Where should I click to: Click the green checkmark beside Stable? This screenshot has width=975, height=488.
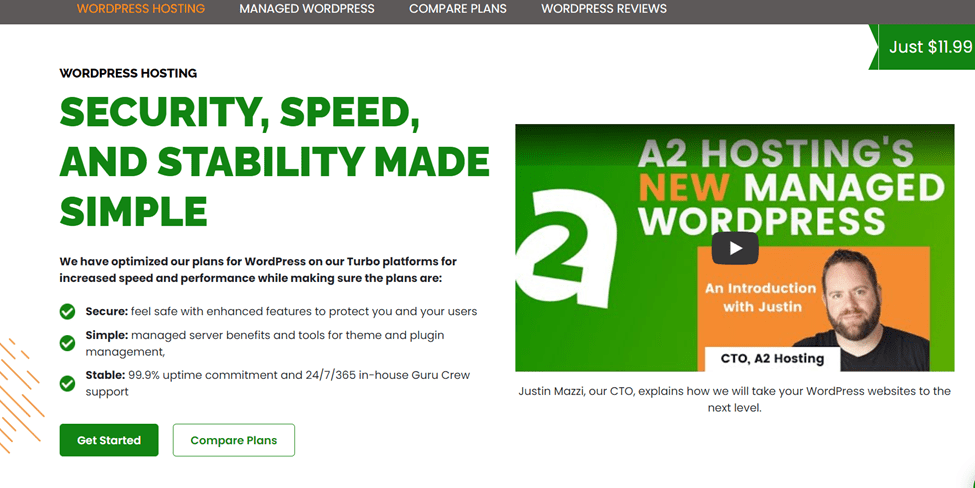coord(67,383)
